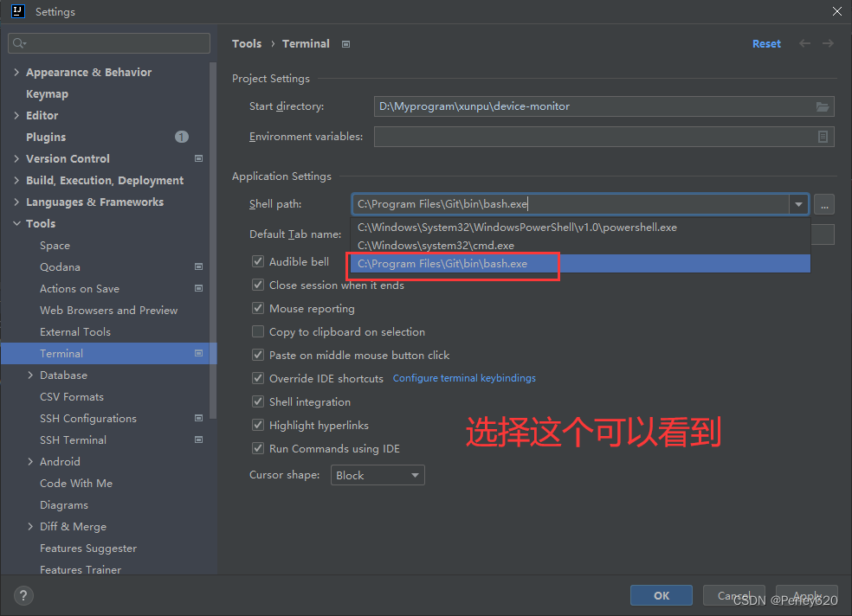Choose Git bash.exe in dropdown list

pos(581,264)
